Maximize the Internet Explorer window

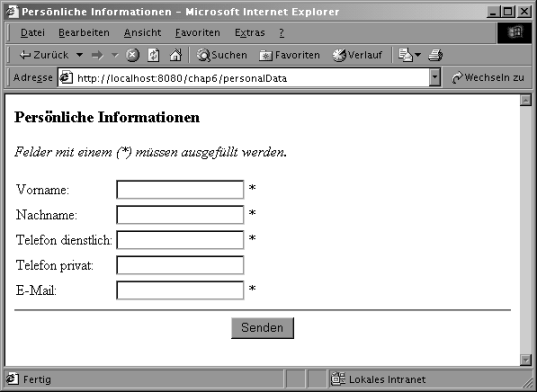coord(508,12)
